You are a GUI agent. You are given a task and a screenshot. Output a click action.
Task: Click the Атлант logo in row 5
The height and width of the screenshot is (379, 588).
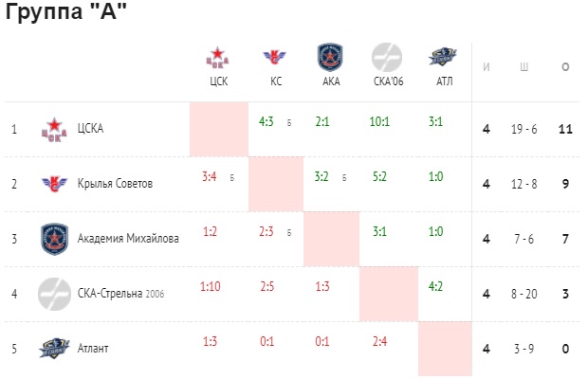tap(54, 349)
